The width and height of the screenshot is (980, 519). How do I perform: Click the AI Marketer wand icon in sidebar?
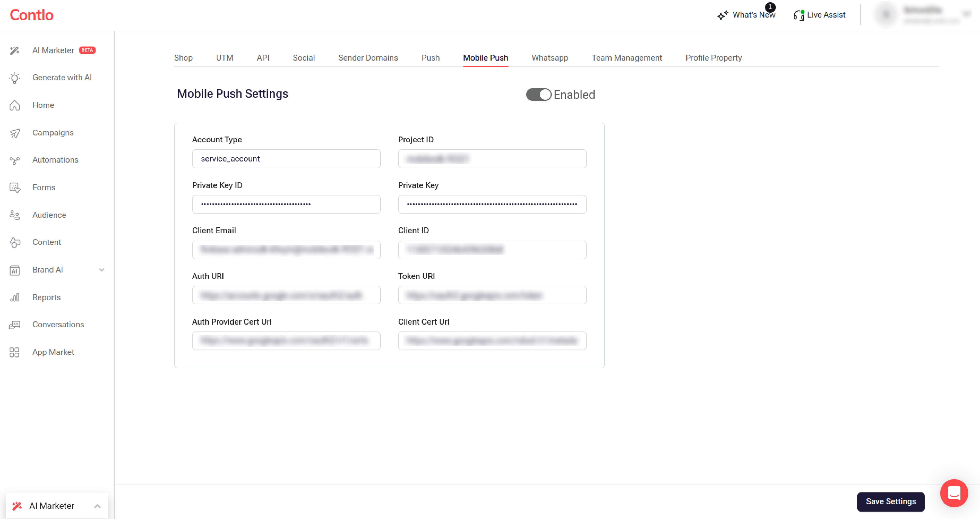(x=15, y=51)
